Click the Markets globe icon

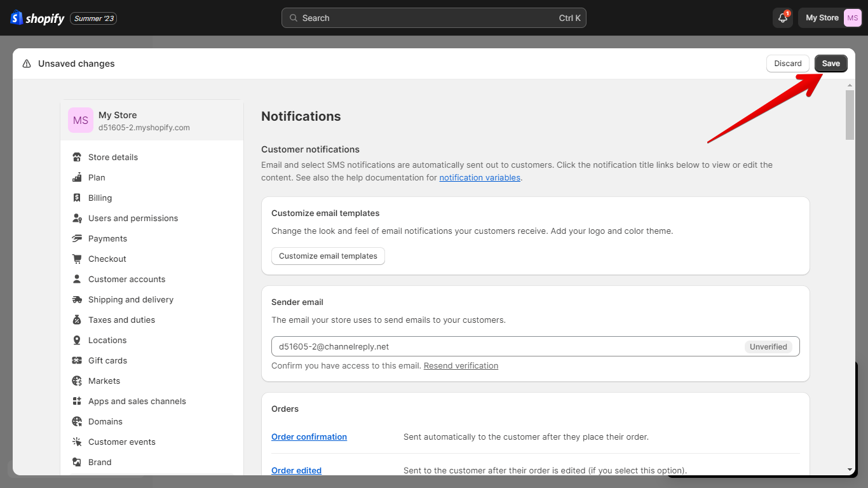pyautogui.click(x=77, y=381)
